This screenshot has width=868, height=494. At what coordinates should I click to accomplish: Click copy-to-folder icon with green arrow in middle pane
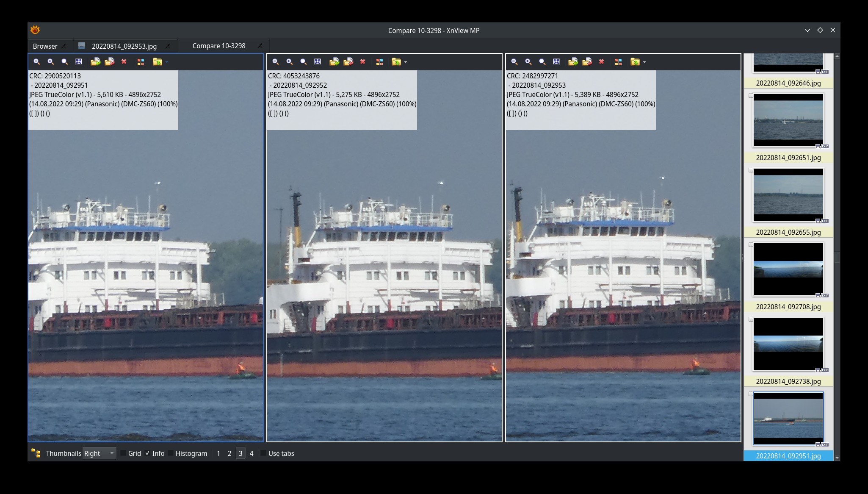coord(334,62)
